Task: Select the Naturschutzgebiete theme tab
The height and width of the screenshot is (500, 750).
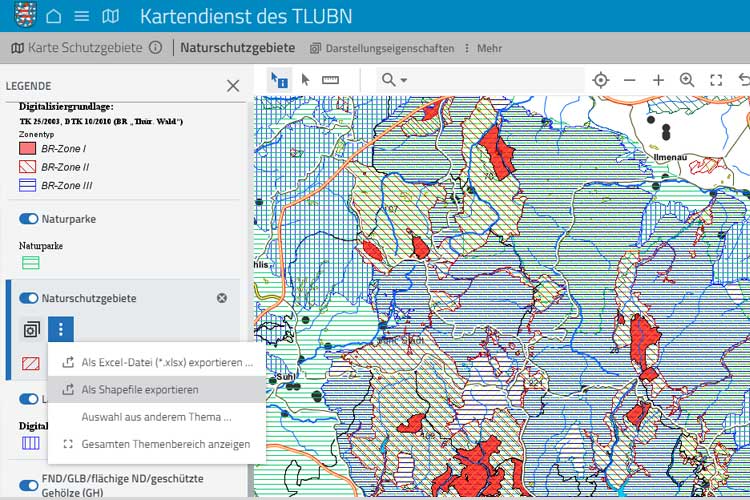Action: [237, 48]
